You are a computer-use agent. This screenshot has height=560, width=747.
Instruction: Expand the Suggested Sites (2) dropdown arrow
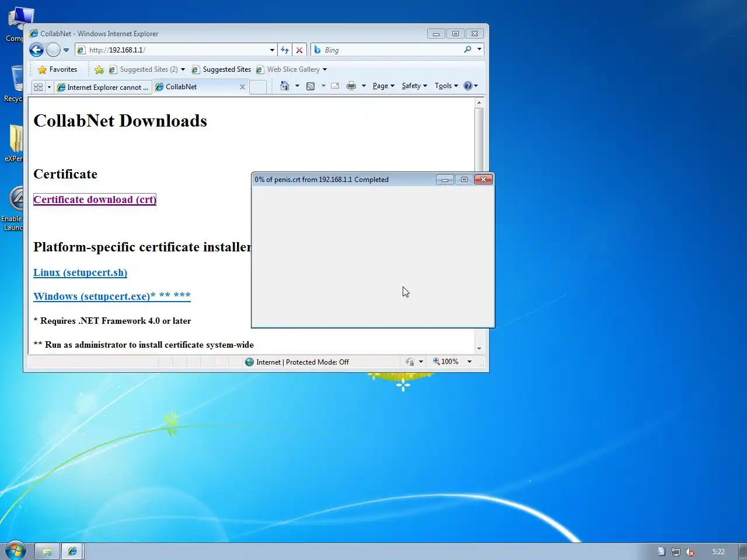click(183, 69)
